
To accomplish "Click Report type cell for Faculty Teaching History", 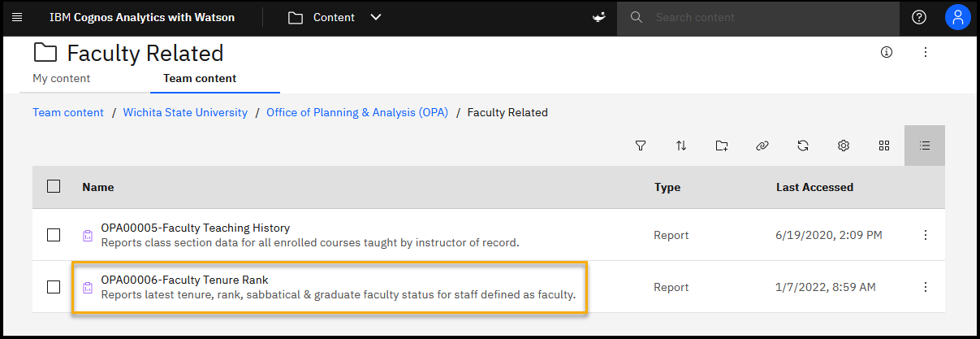I will [x=671, y=235].
